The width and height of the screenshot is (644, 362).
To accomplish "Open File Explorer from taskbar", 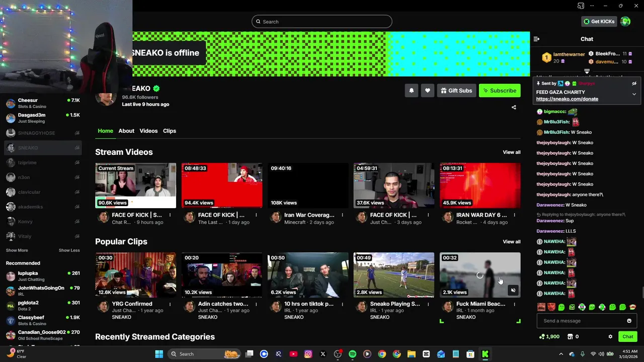I will click(x=411, y=354).
